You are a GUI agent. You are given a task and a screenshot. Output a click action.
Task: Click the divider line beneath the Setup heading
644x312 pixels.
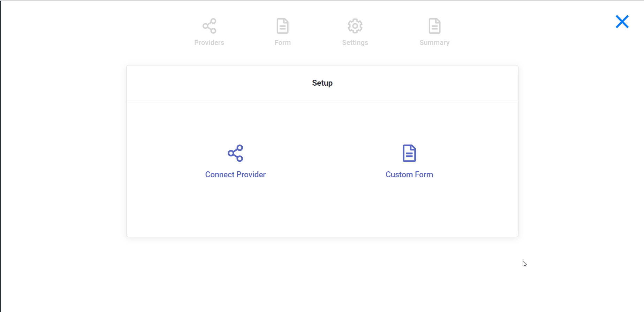322,101
